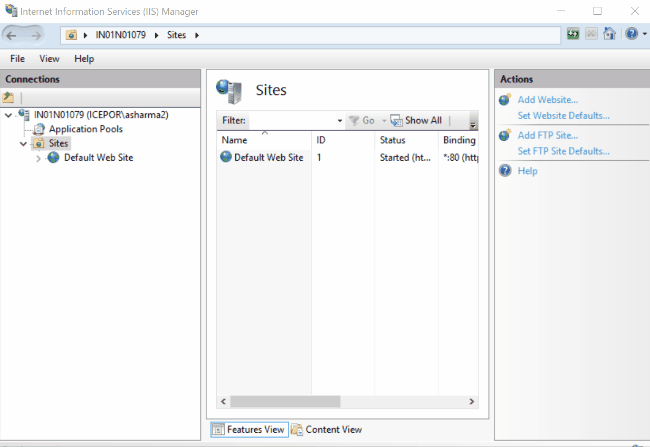Screen dimensions: 650x447
Task: Click the Default Web Site globe icon in list
Action: coord(226,157)
